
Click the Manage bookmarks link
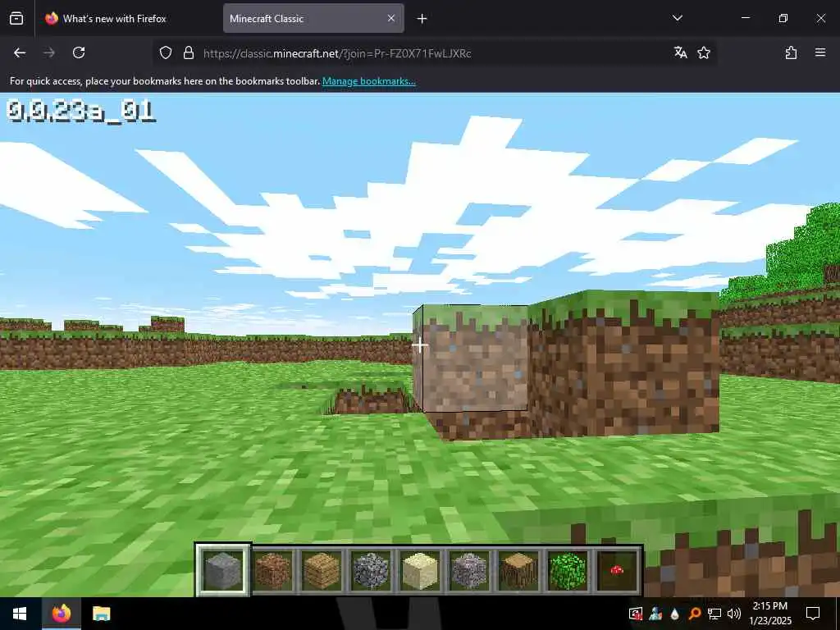[368, 81]
